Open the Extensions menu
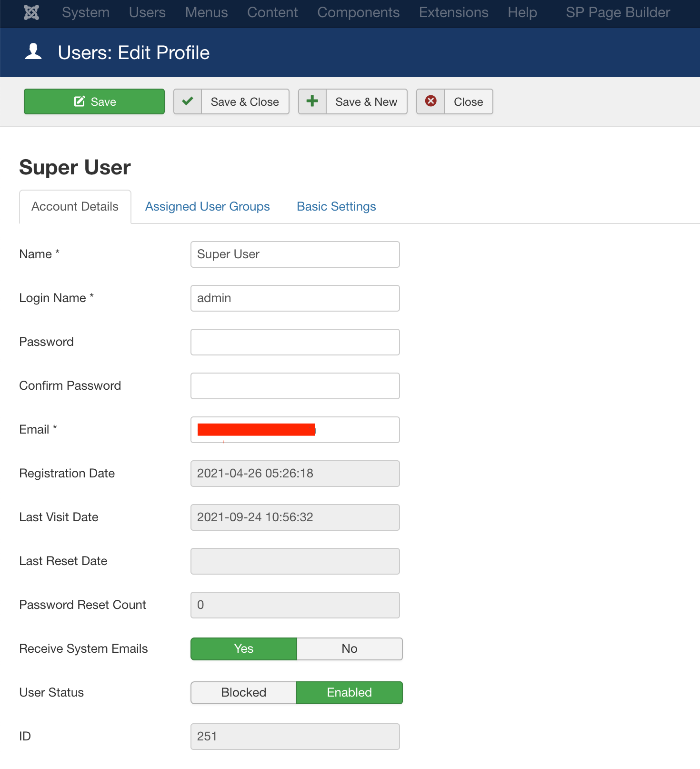Image resolution: width=700 pixels, height=769 pixels. 454,12
